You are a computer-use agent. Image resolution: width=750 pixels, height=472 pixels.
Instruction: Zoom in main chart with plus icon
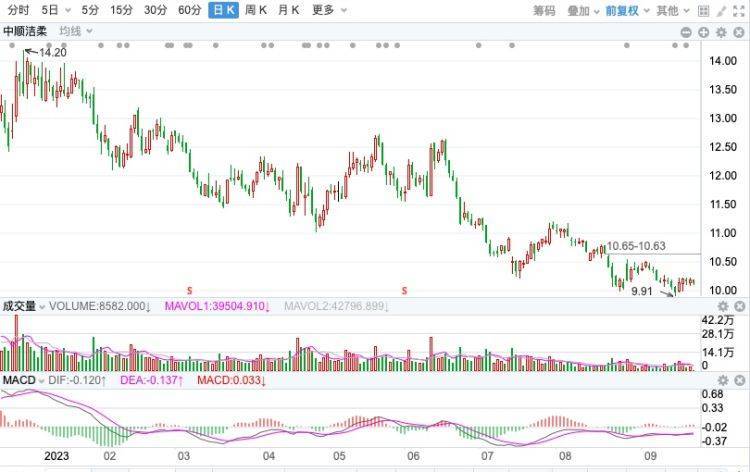[704, 33]
